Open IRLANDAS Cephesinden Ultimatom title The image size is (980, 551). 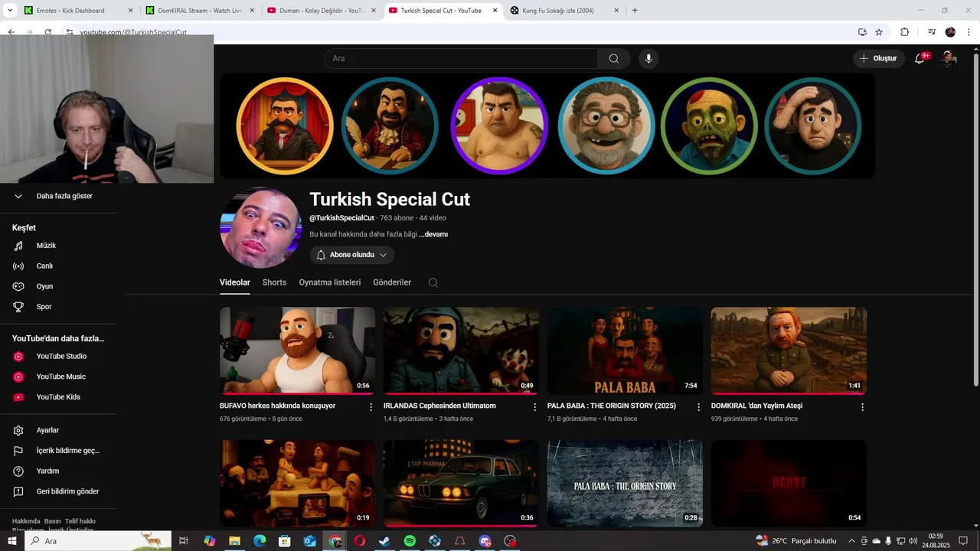[439, 406]
